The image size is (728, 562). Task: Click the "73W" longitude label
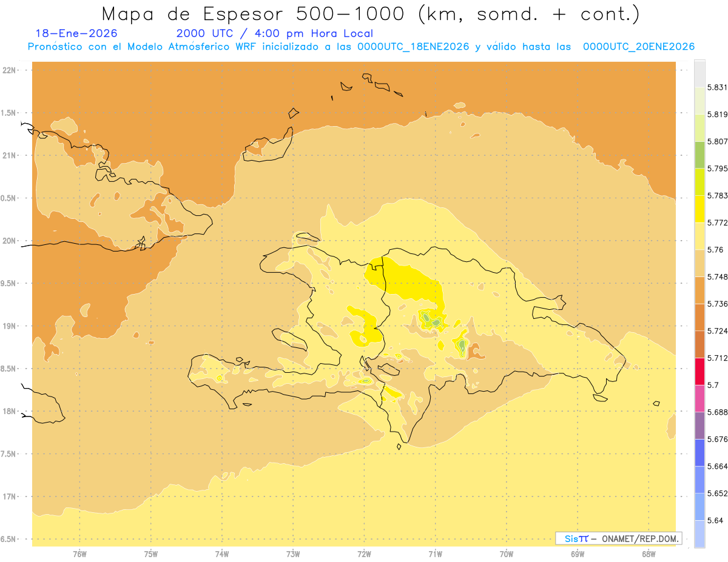(293, 554)
